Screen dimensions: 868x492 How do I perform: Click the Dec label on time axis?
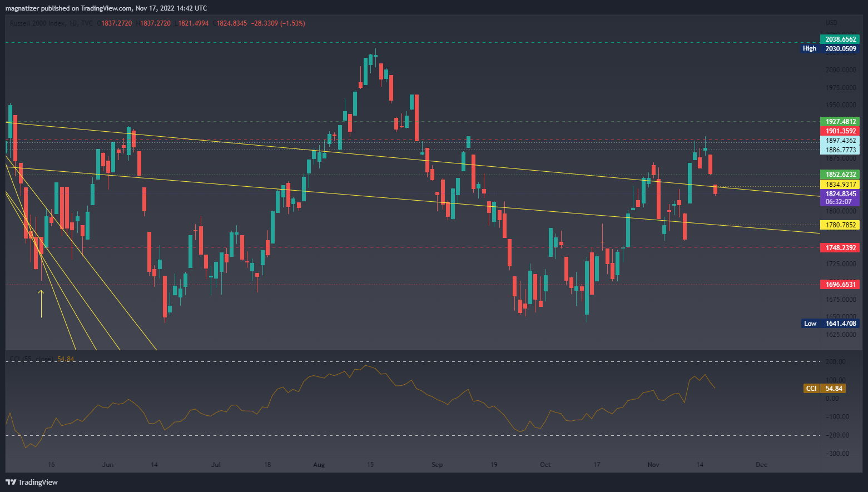point(761,465)
